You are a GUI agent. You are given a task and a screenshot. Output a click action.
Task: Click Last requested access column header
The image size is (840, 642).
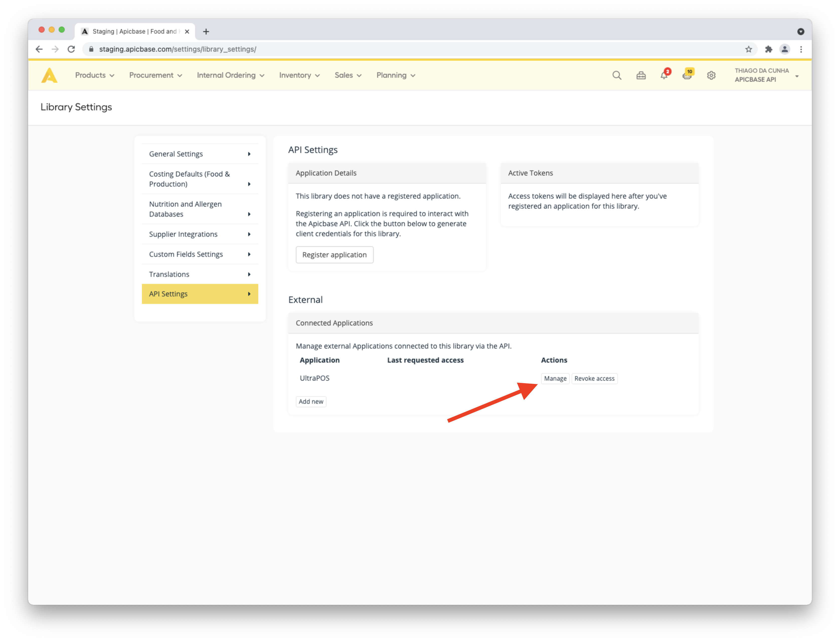point(425,360)
